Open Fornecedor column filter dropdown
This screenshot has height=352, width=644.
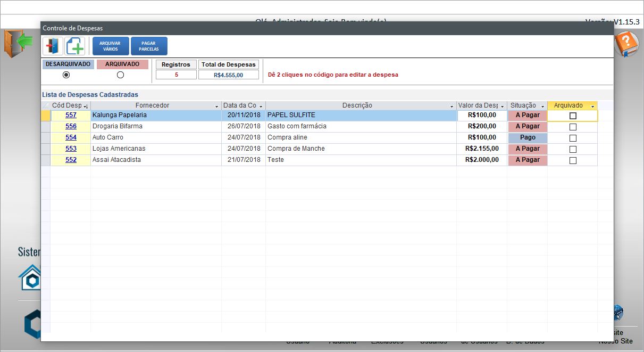(216, 106)
